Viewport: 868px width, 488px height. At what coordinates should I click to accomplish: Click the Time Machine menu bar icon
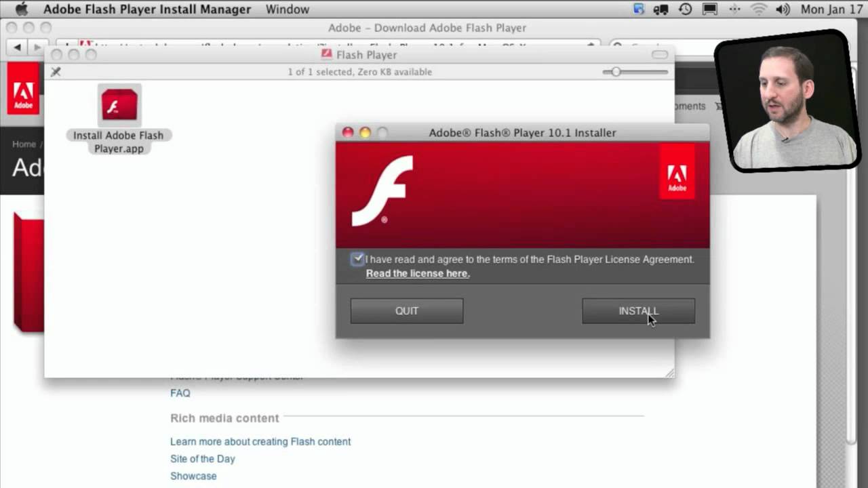pyautogui.click(x=686, y=9)
